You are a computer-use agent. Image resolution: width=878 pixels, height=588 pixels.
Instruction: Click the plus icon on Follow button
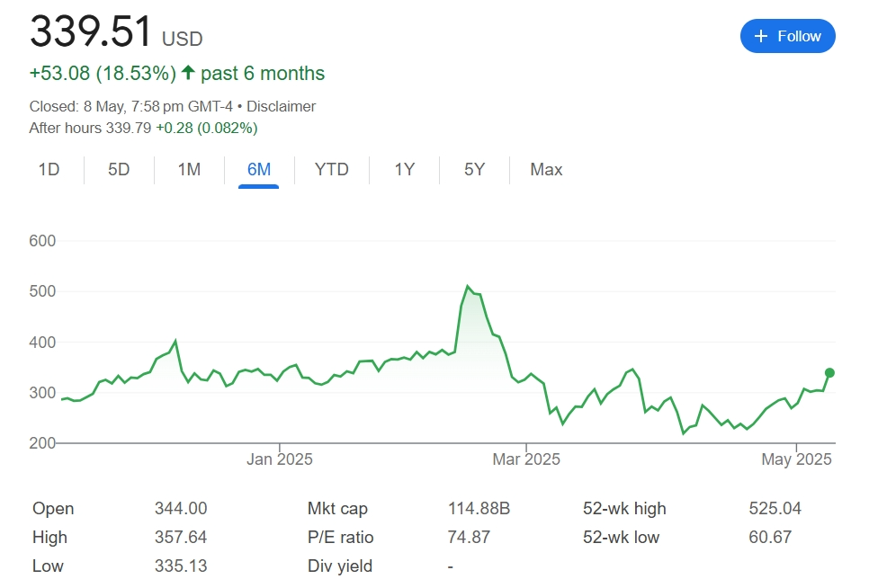[761, 36]
